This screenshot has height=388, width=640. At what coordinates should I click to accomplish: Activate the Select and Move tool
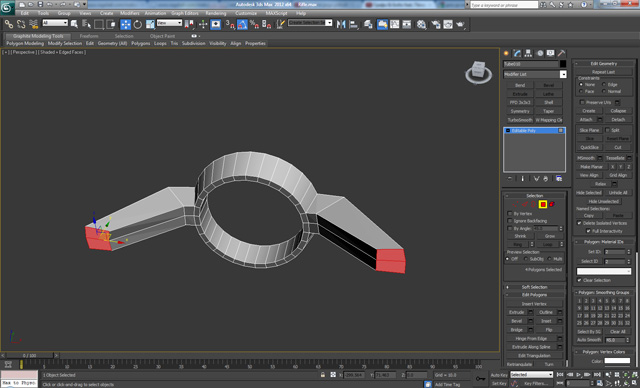click(x=126, y=24)
